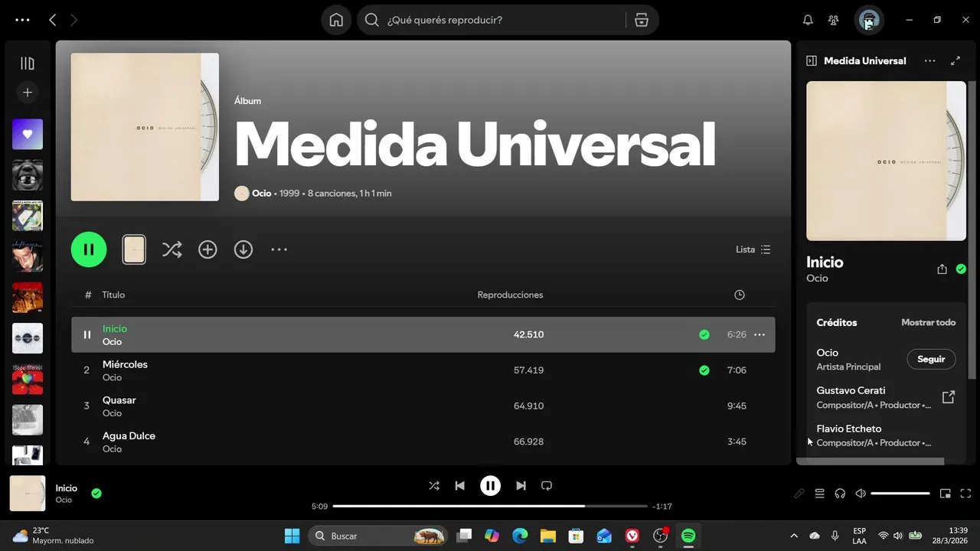The height and width of the screenshot is (551, 980).
Task: Open Windows Start menu
Action: pyautogui.click(x=292, y=536)
